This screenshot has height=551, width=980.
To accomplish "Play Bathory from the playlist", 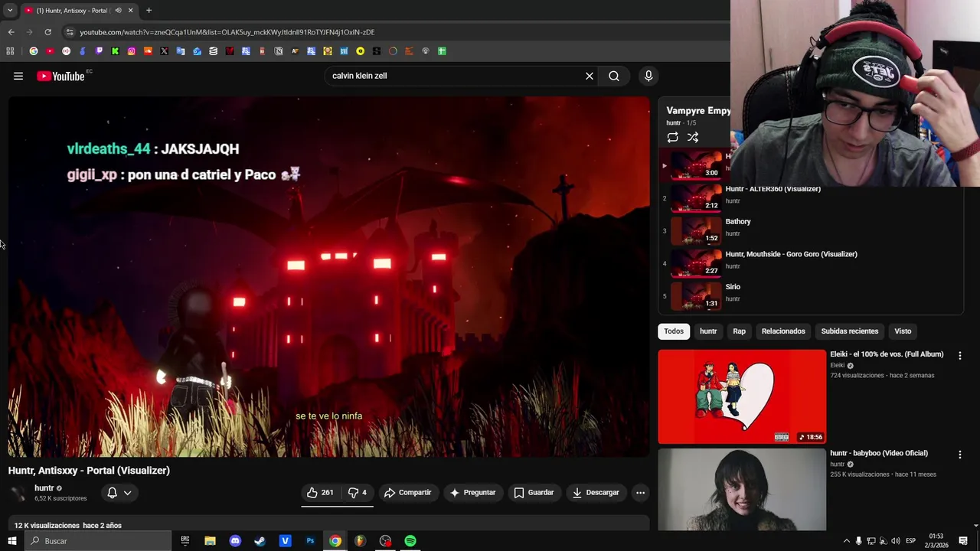I will click(812, 230).
